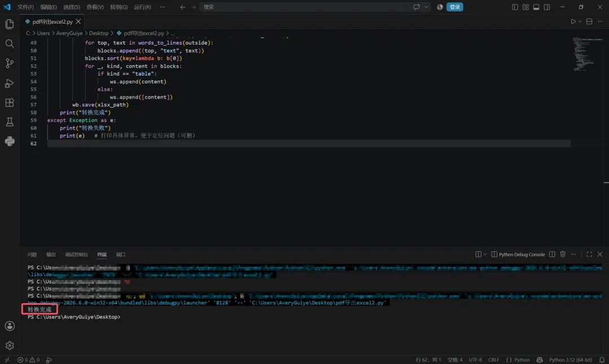Screen dimensions: 609x364
Task: Open remote window indicator in status bar
Action: click(7, 360)
